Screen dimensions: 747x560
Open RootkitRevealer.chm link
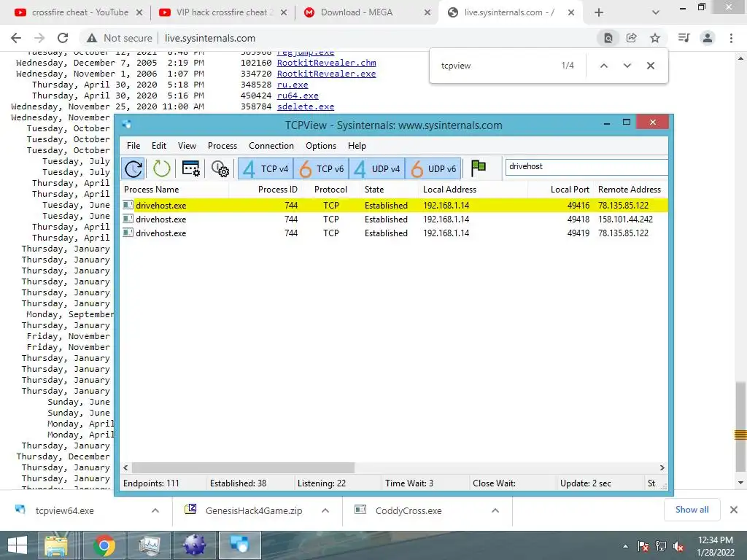coord(326,63)
